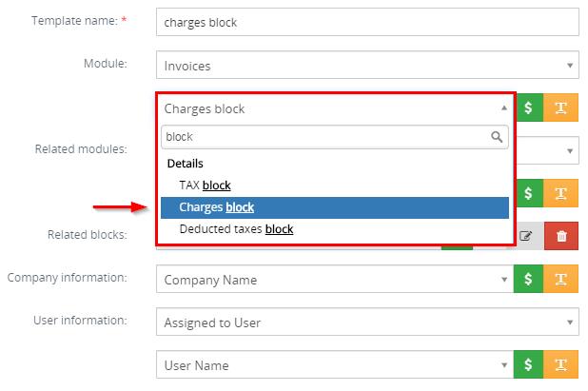Select TAX block from the Details list

tap(205, 185)
